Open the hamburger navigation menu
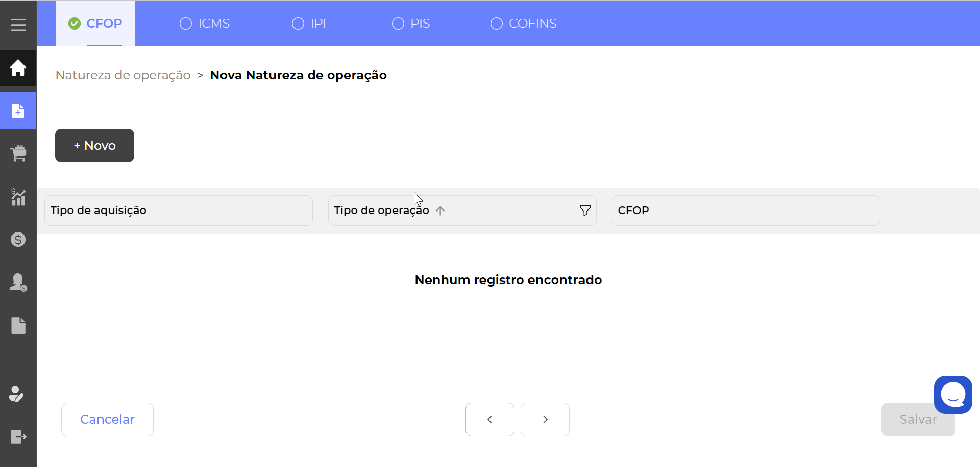980x467 pixels. pos(18,24)
